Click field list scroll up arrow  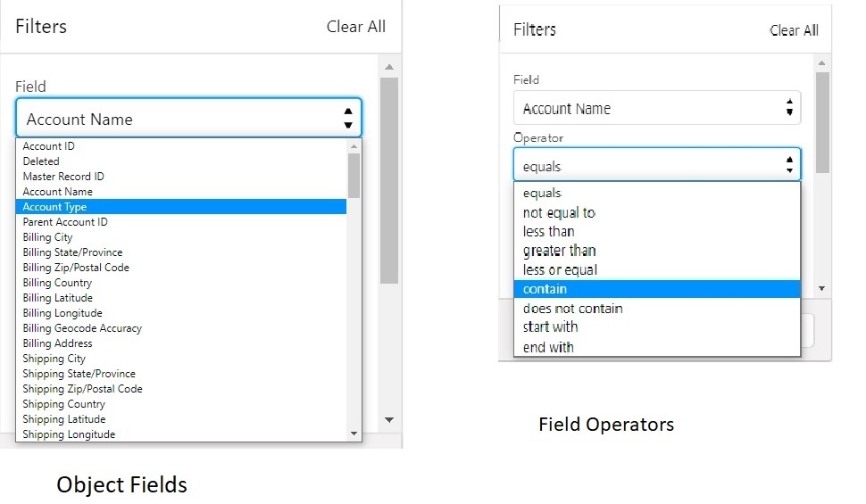pos(354,146)
